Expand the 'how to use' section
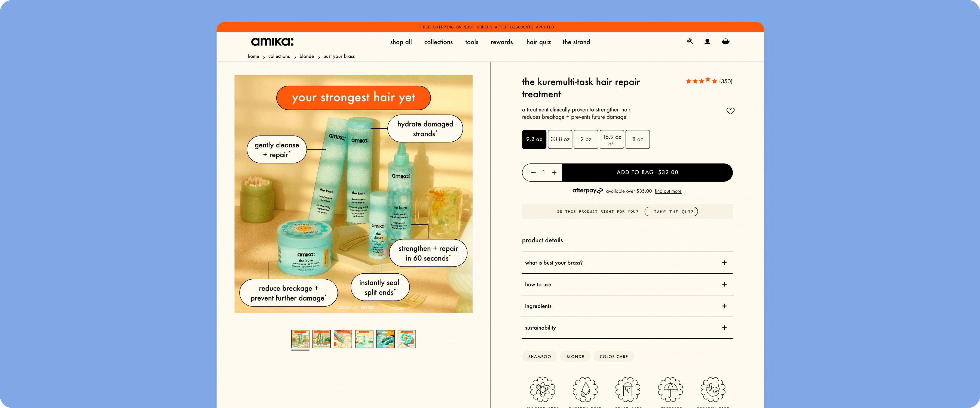The width and height of the screenshot is (980, 408). tap(627, 285)
